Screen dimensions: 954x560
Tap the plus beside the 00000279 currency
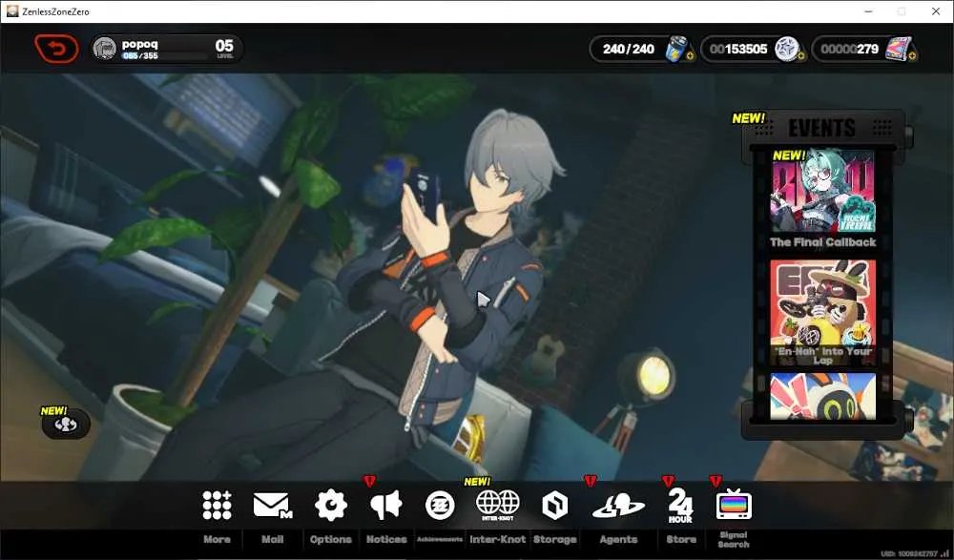click(x=912, y=56)
